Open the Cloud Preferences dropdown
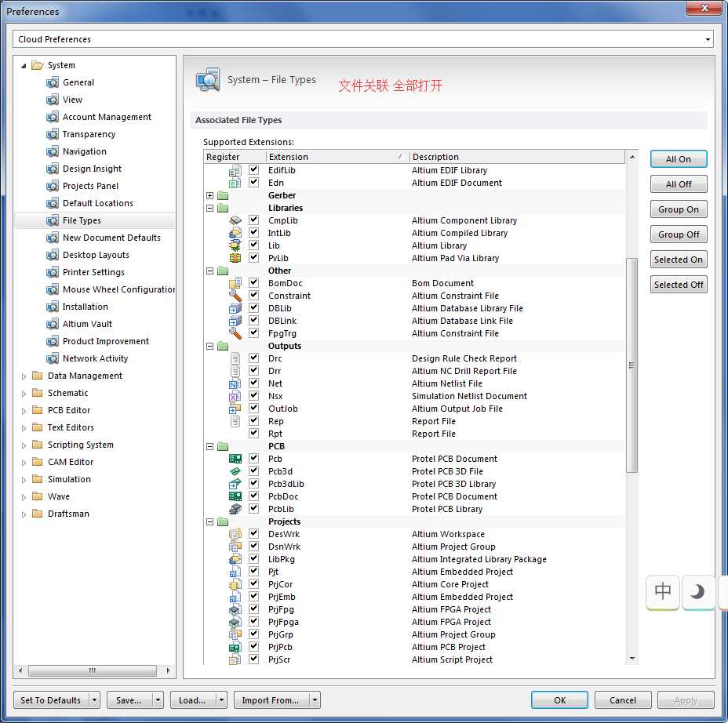The height and width of the screenshot is (723, 728). coord(708,39)
